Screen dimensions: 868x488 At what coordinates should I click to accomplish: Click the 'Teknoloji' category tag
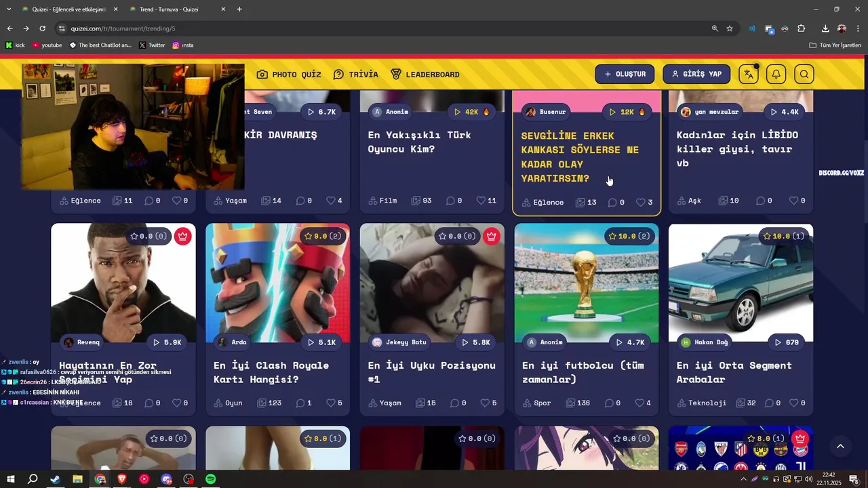tap(702, 403)
